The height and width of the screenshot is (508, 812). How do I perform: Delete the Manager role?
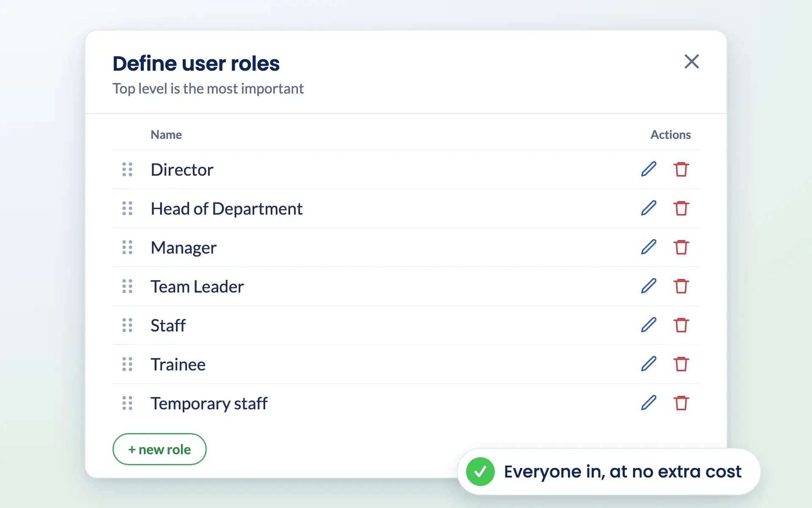[x=681, y=247]
